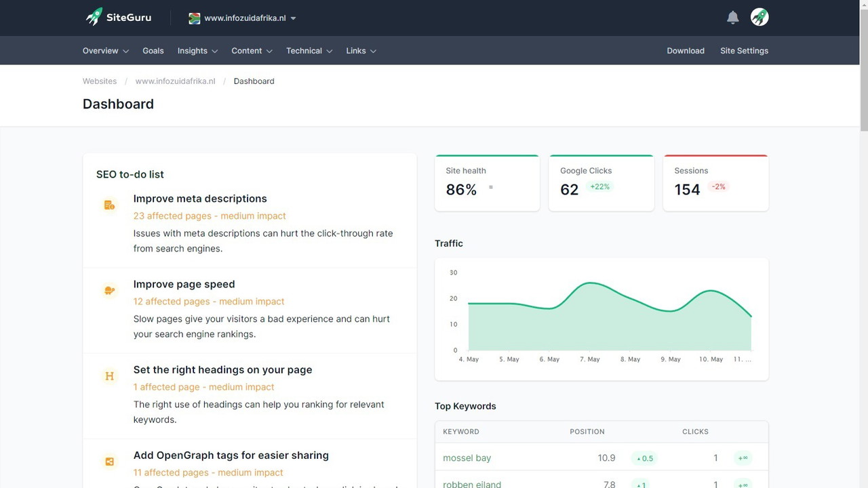Screen dimensions: 868x488
Task: Expand the Overview dropdown
Action: (105, 50)
